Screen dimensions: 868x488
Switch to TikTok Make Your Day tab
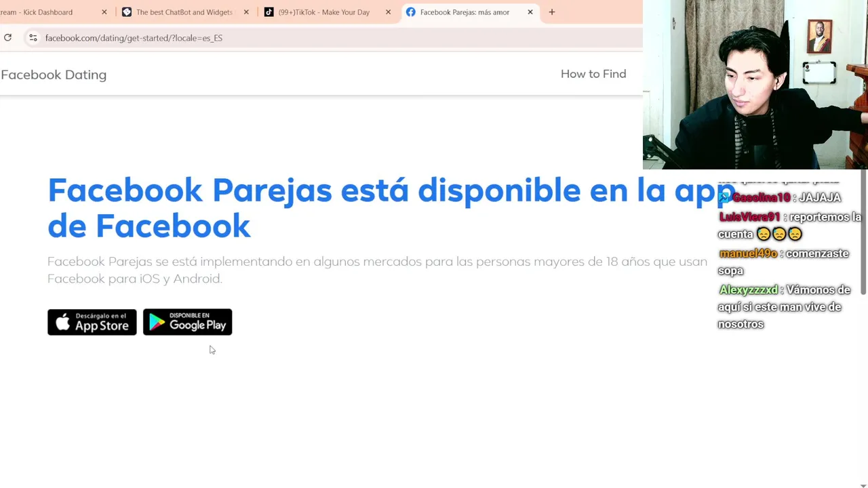[x=324, y=12]
